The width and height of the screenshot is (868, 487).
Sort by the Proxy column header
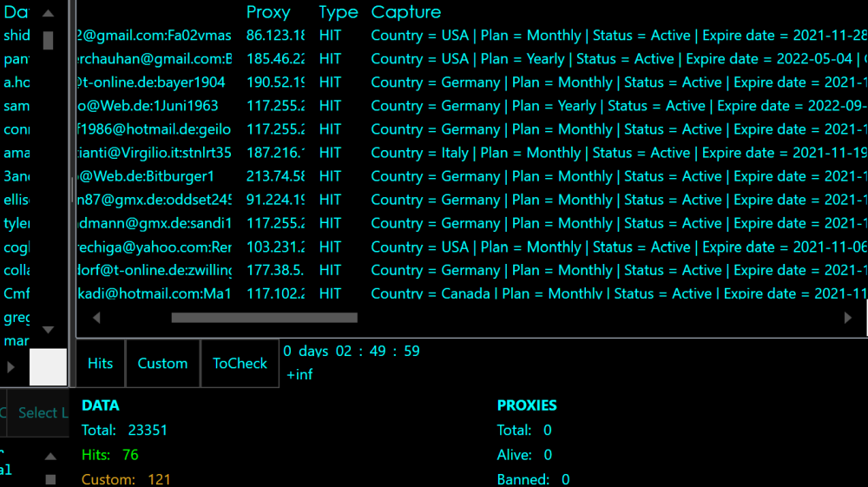click(268, 12)
